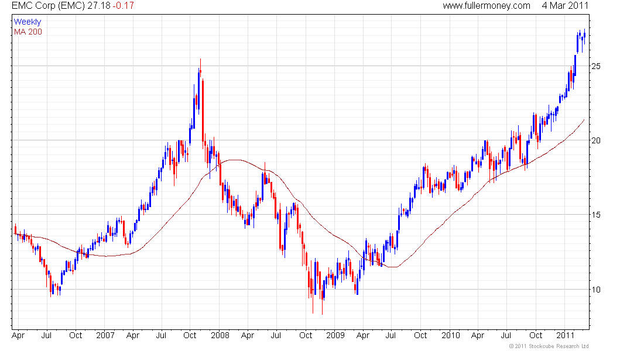This screenshot has width=644, height=351.
Task: Click the 2008 year label on time axis
Action: pos(220,335)
